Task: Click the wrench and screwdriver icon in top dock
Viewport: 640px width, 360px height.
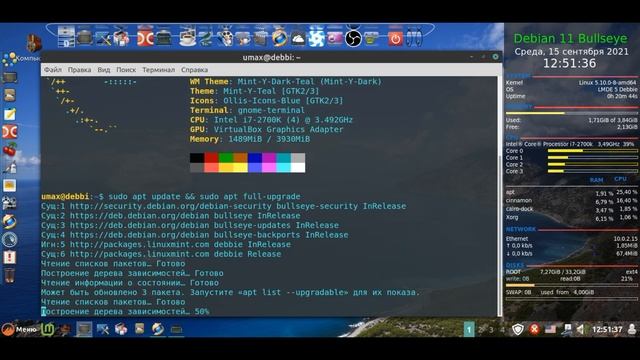Action: tap(103, 38)
